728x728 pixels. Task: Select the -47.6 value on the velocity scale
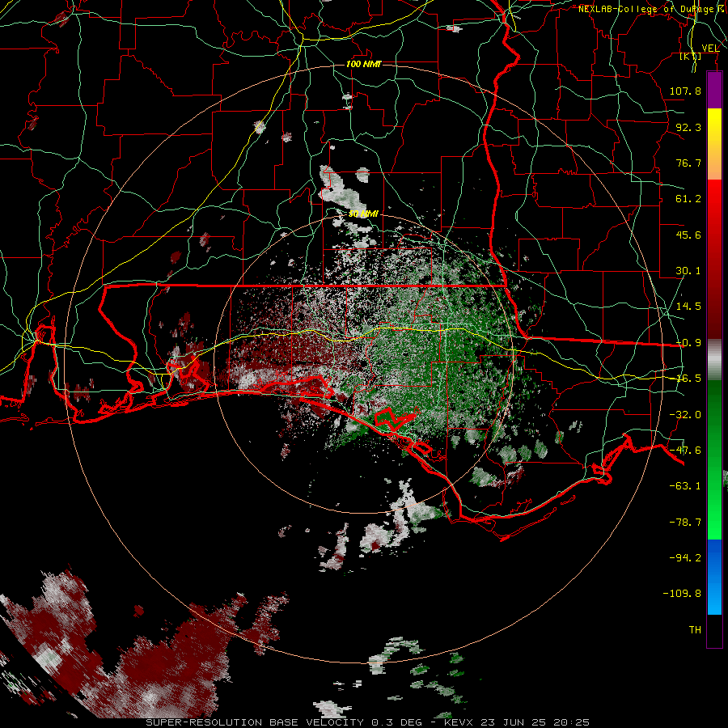[x=685, y=451]
